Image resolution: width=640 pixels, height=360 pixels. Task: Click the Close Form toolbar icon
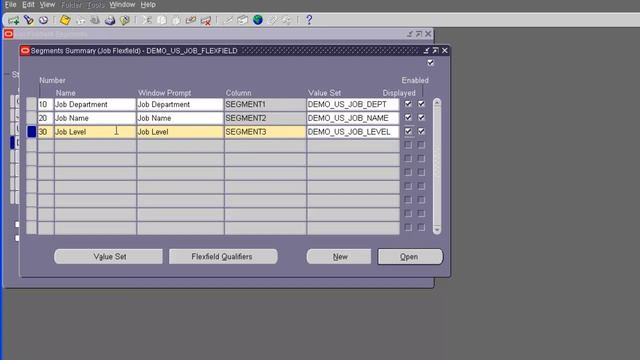pyautogui.click(x=124, y=20)
